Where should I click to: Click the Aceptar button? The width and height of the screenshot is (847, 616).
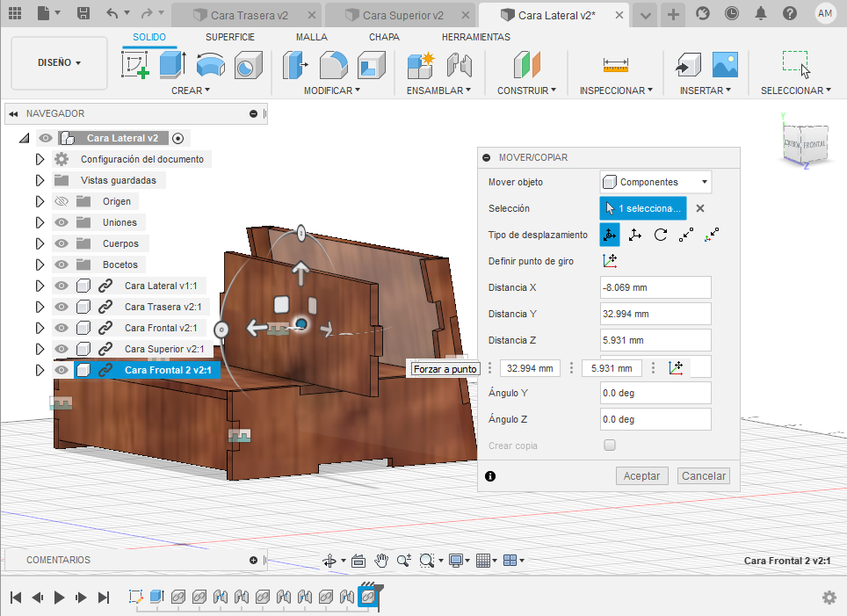641,475
